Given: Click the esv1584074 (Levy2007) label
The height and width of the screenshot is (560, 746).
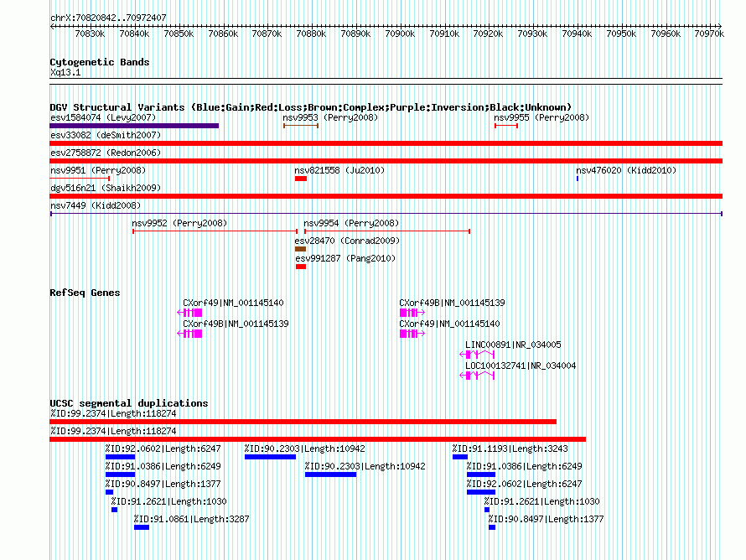Looking at the screenshot, I should [103, 117].
